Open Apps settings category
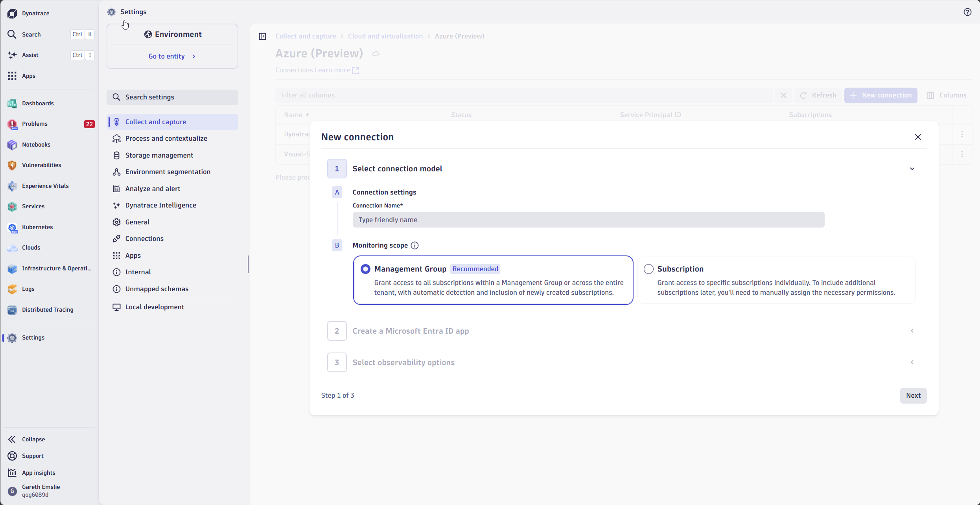Screen dimensions: 980x505 coord(173,255)
